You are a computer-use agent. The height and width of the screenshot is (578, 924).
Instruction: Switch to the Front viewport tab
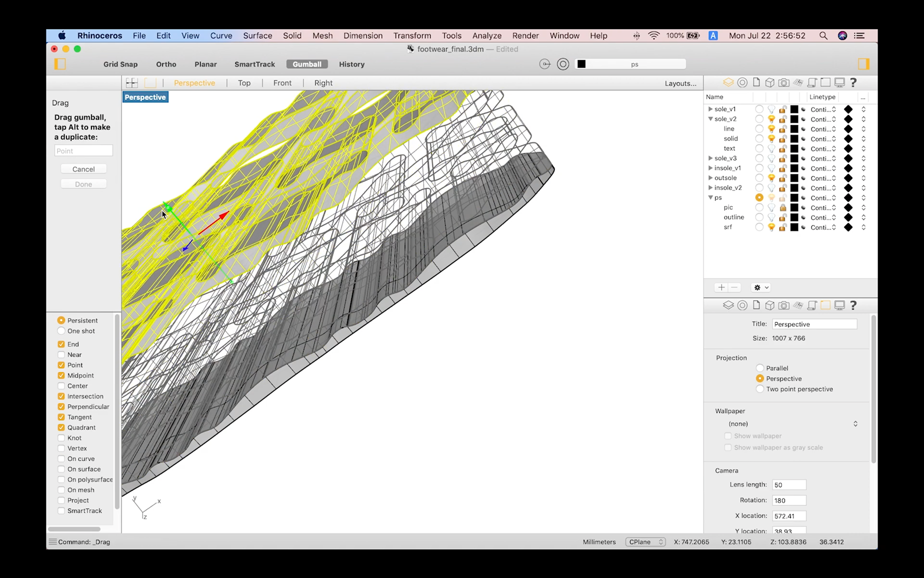point(282,83)
